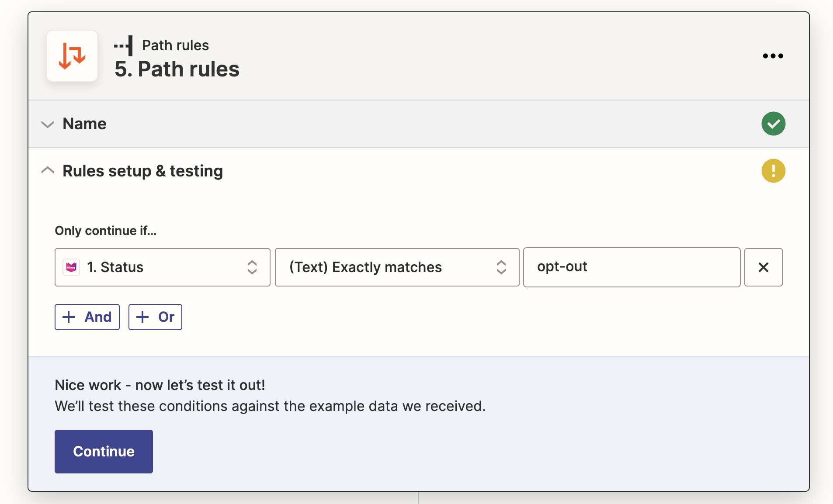Expand the Name section chevron
833x504 pixels.
pos(48,124)
